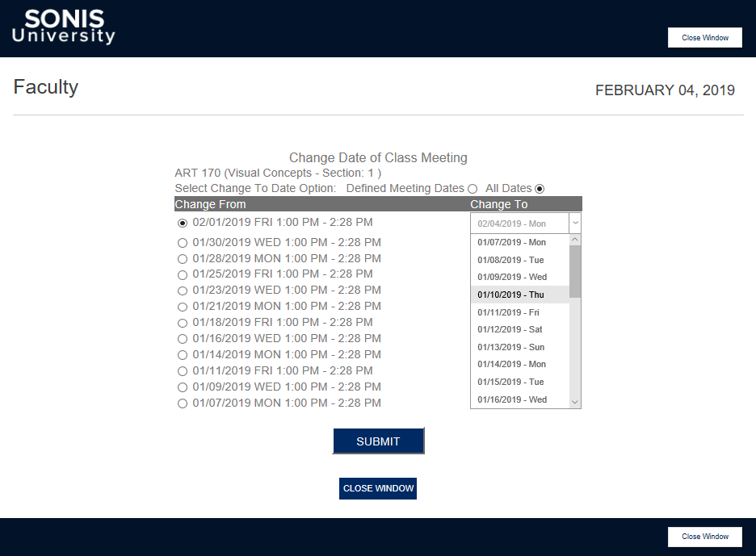
Task: Select the 02/01/2019 FRI class meeting
Action: [183, 223]
